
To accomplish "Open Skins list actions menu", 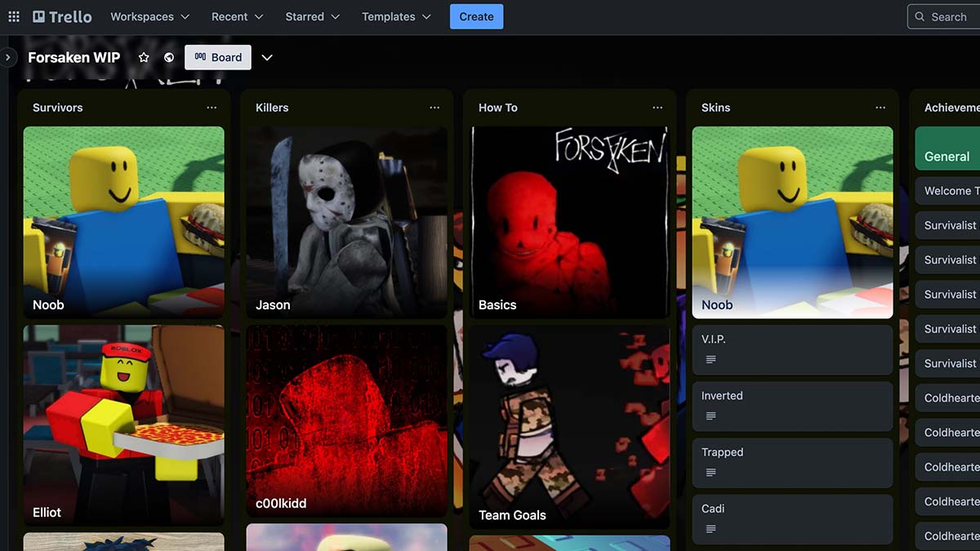I will (880, 108).
